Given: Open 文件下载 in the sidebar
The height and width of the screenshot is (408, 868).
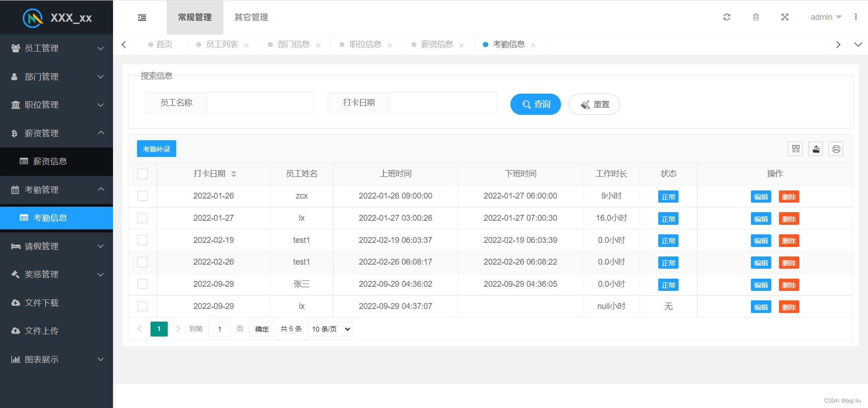Looking at the screenshot, I should (x=57, y=303).
